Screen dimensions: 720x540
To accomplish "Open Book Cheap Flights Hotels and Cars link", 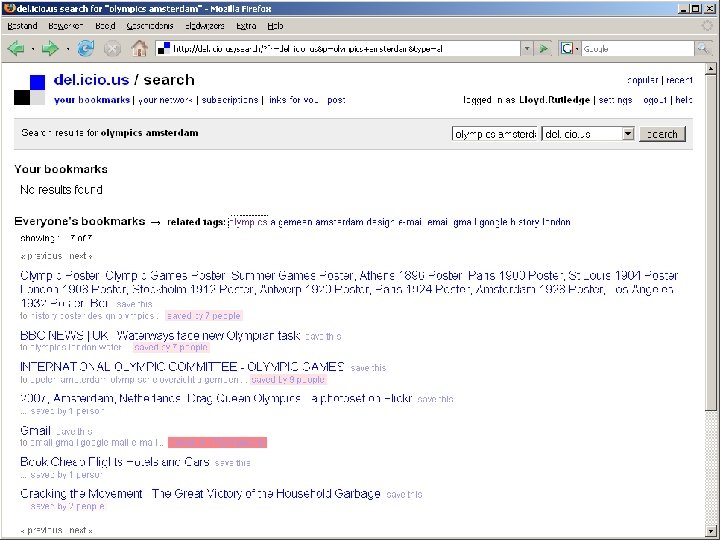I will [x=115, y=461].
